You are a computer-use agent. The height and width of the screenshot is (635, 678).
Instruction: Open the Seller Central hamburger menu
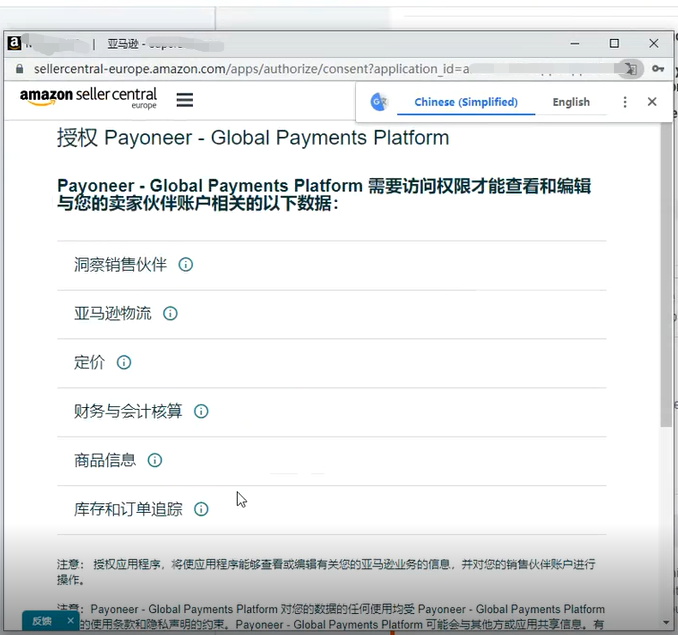coord(184,100)
